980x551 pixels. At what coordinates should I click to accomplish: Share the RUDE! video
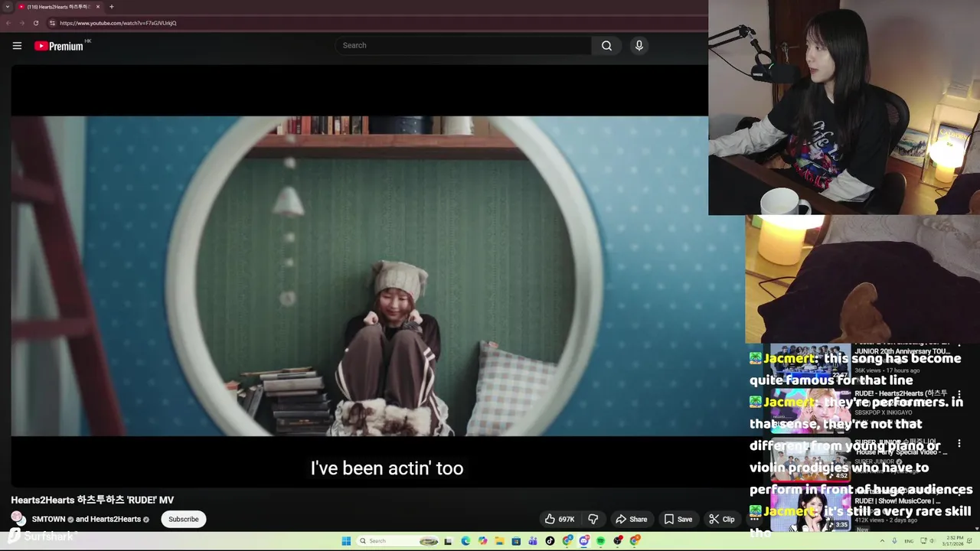pos(632,519)
